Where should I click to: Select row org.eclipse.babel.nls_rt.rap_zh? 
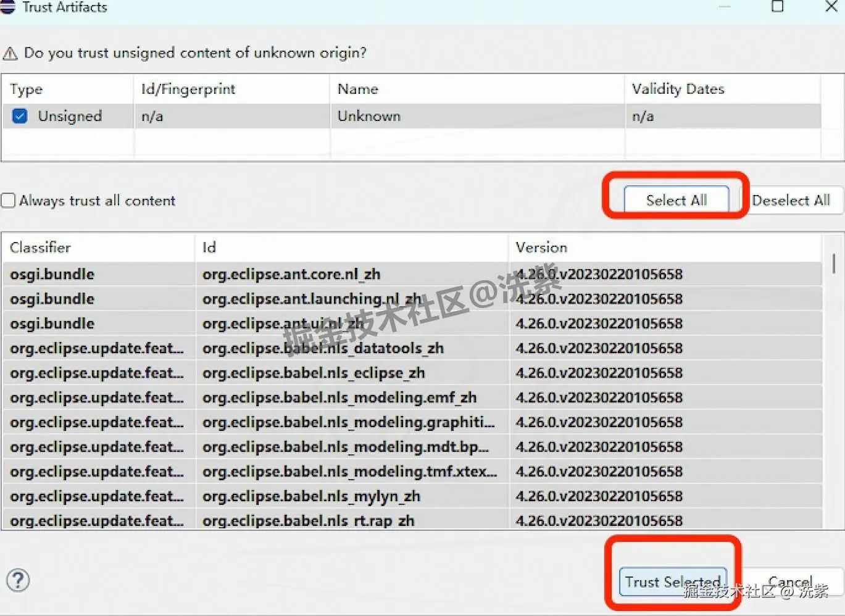coord(412,519)
